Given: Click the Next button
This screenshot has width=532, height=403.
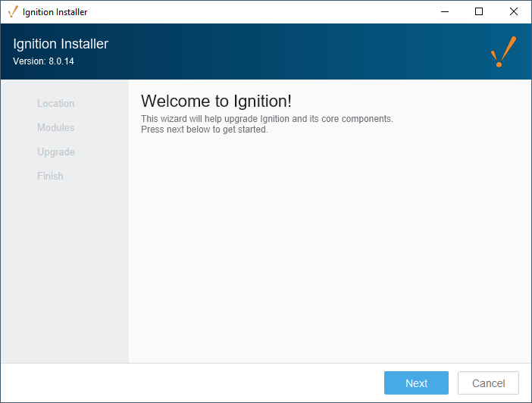Looking at the screenshot, I should (x=416, y=383).
